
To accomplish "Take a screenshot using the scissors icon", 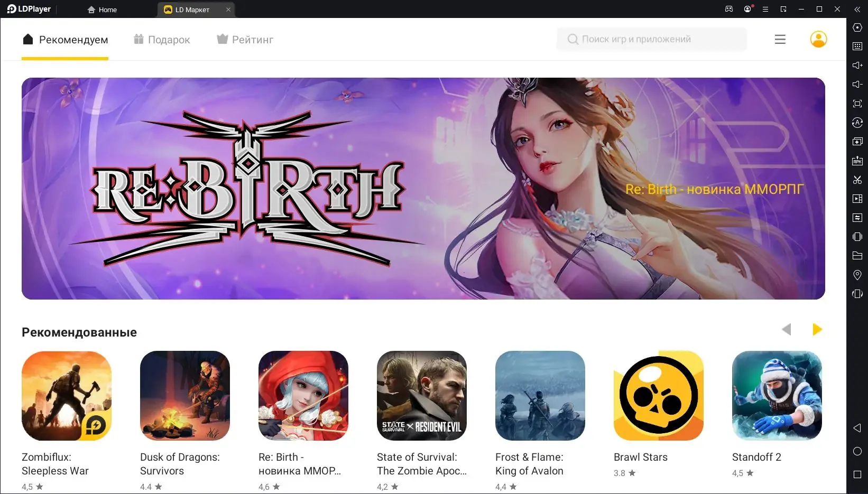I will click(x=857, y=180).
